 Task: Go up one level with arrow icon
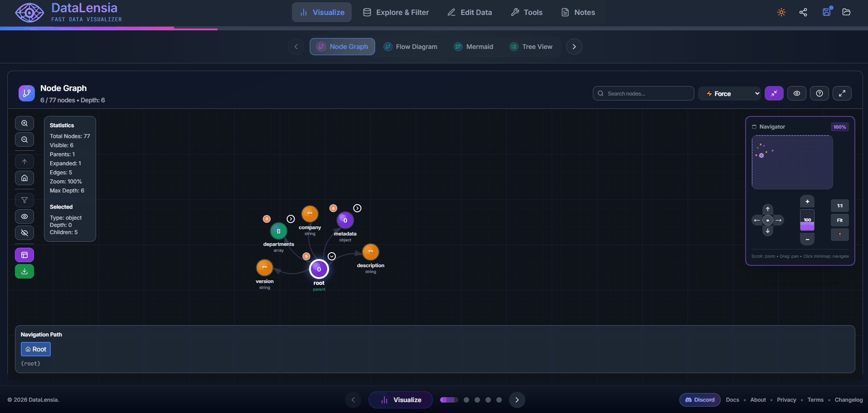[24, 162]
